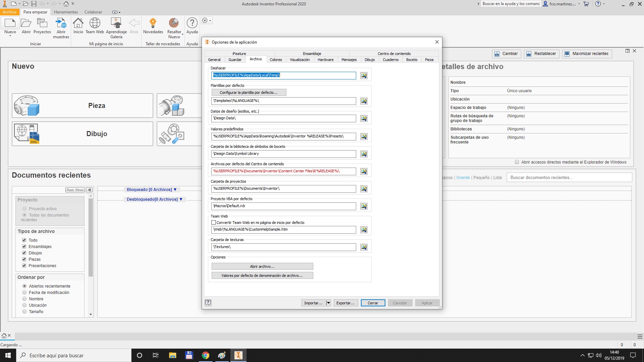Open Task View in taskbar

coord(156,355)
